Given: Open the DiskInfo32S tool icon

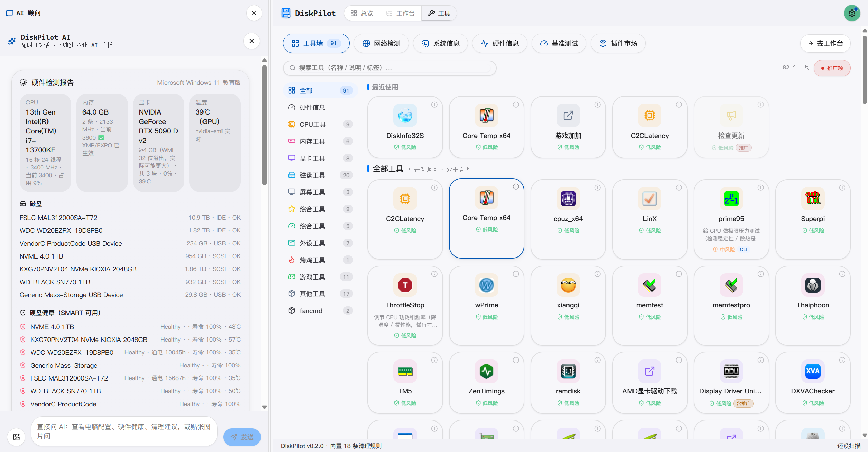Looking at the screenshot, I should [405, 115].
